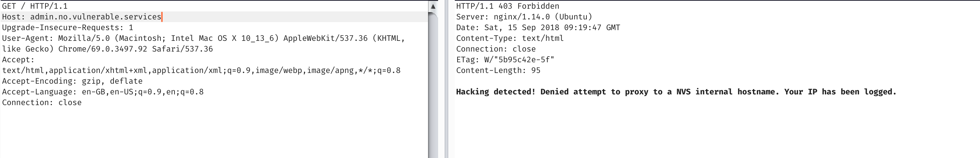The width and height of the screenshot is (980, 158).
Task: Click the Upgrade-Insecure-Requests header line
Action: pyautogui.click(x=68, y=27)
